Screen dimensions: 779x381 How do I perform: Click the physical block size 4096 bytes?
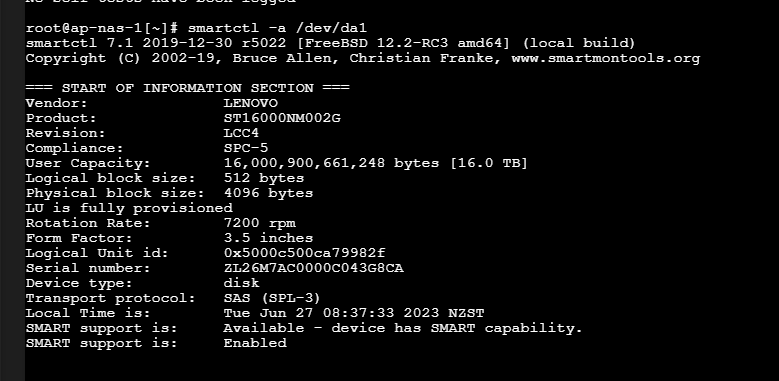268,193
